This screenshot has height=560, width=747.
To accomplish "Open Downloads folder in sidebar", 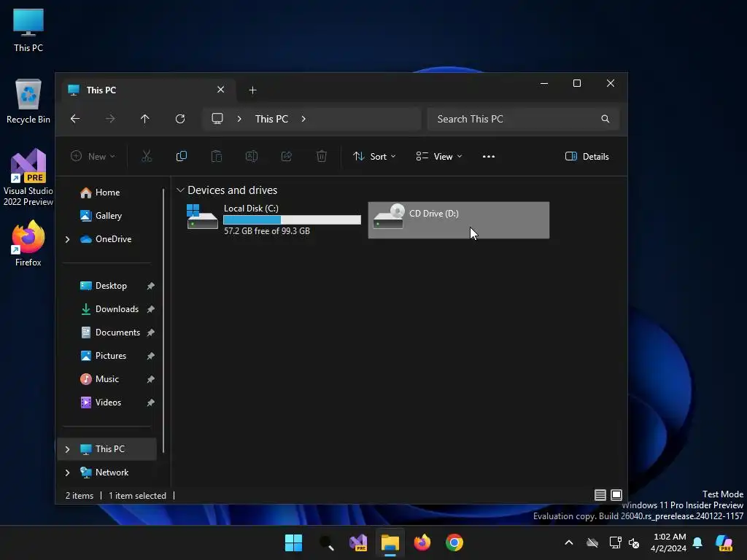I will tap(117, 309).
